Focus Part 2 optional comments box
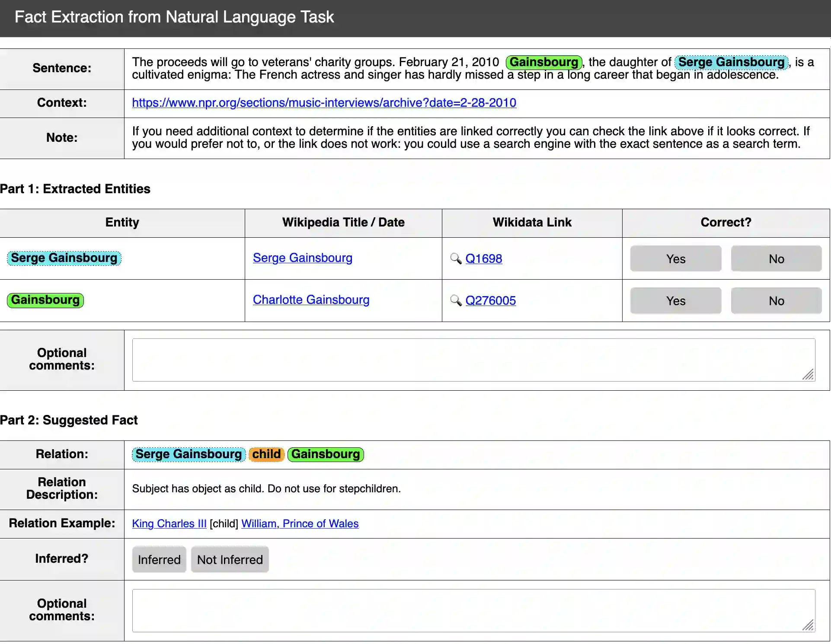Screen dimensions: 831x644 (473, 611)
